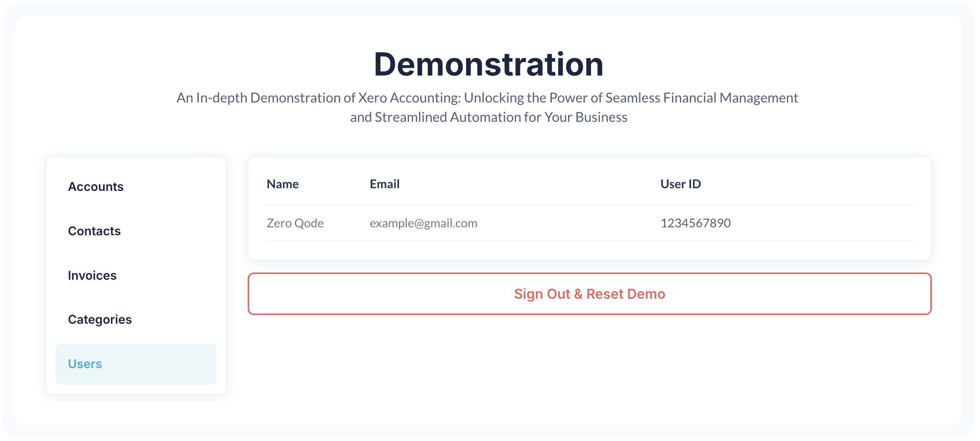This screenshot has height=441, width=980.
Task: Click "An In-depth Demonstration" subtitle text
Action: point(258,98)
